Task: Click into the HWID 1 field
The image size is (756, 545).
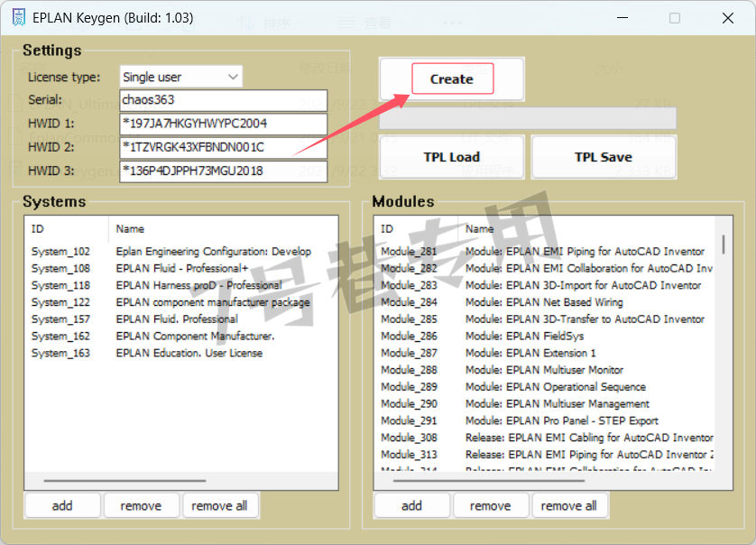Action: pyautogui.click(x=223, y=124)
